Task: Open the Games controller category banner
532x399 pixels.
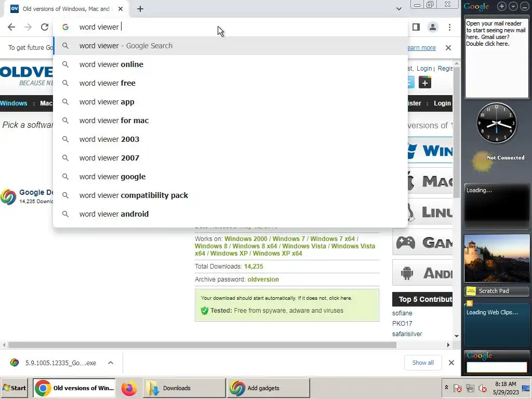Action: point(422,242)
